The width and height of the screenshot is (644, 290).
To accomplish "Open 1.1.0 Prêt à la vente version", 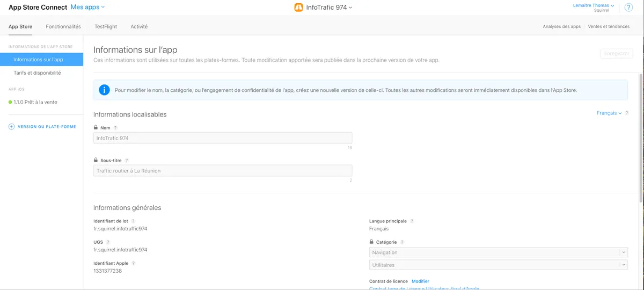I will [35, 102].
